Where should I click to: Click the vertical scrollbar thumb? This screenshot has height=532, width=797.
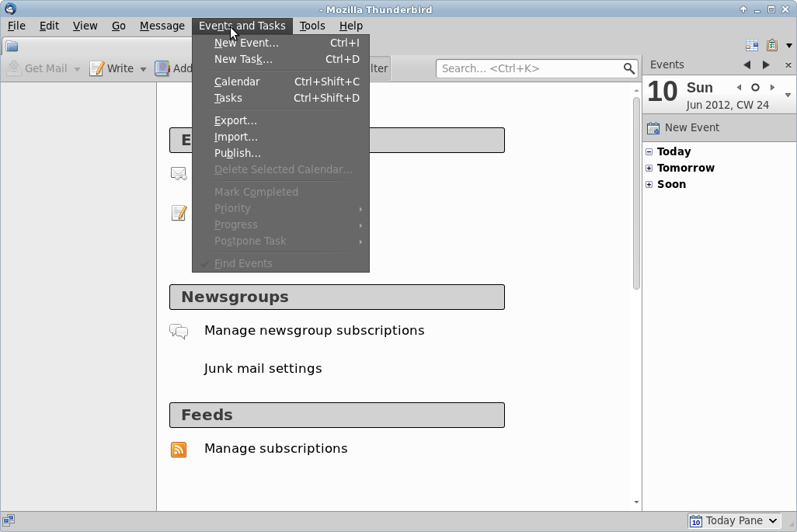(636, 193)
